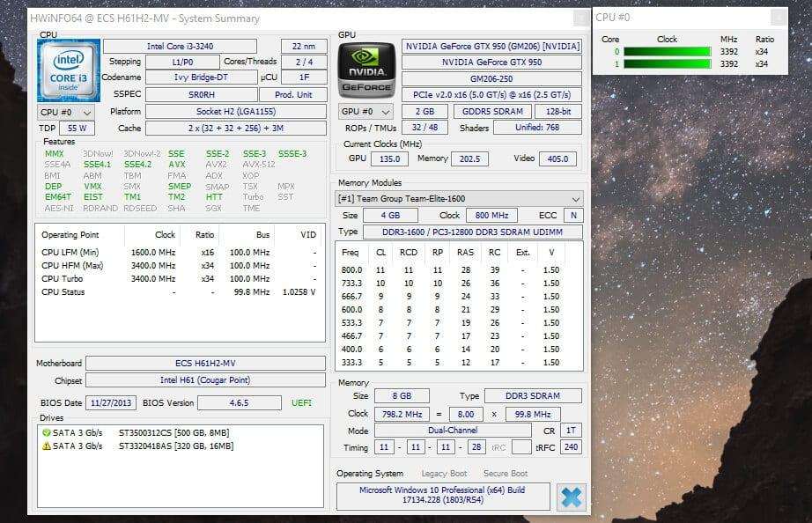Click the Socket H2 (LGA1155) platform field
The image size is (812, 523).
click(x=236, y=112)
